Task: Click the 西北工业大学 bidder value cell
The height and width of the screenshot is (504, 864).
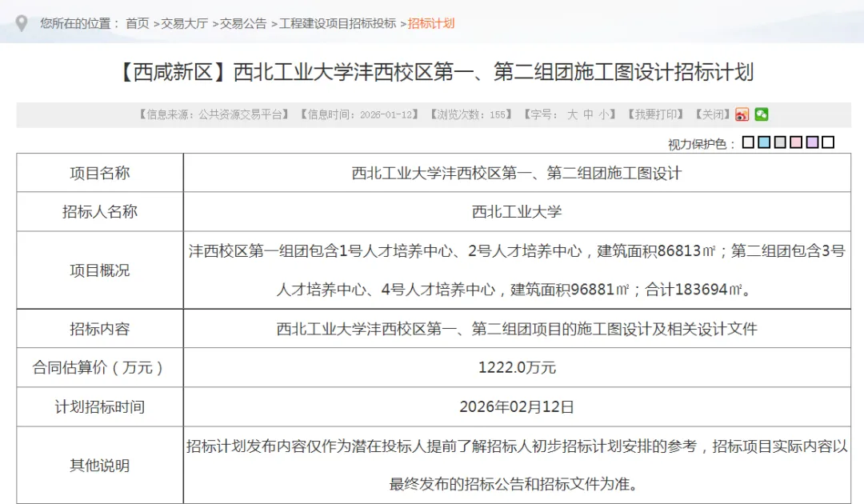Action: [x=517, y=211]
